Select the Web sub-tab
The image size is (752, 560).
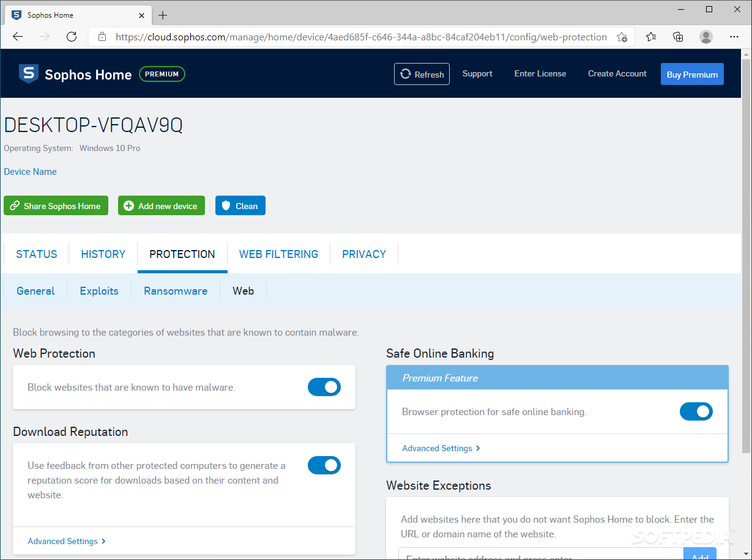click(243, 291)
